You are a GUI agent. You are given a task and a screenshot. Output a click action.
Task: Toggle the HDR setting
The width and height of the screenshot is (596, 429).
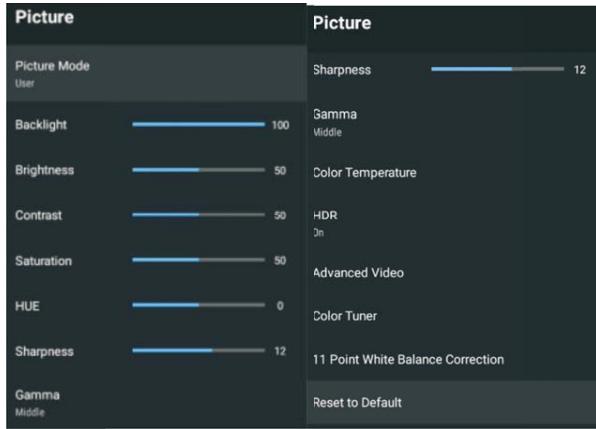coord(451,223)
